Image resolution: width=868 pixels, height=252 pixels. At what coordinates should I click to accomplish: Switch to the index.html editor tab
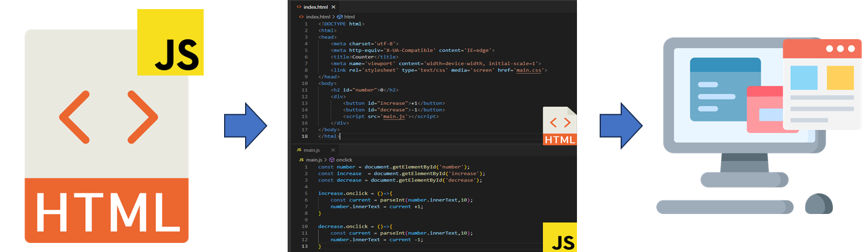coord(316,7)
